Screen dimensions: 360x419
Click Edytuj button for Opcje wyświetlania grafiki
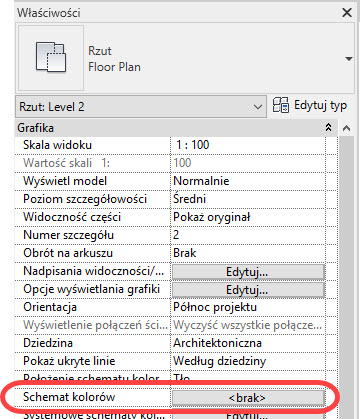(x=248, y=290)
